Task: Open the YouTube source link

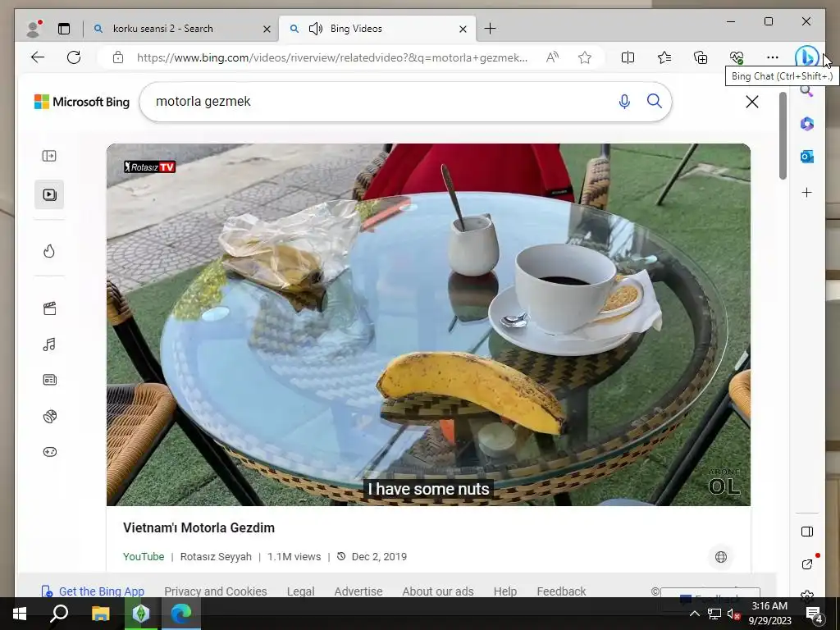Action: coord(144,557)
